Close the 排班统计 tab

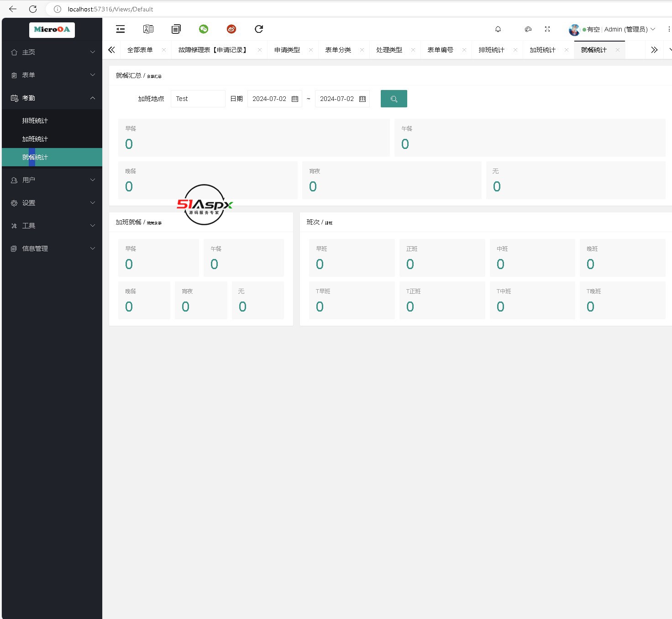click(515, 50)
